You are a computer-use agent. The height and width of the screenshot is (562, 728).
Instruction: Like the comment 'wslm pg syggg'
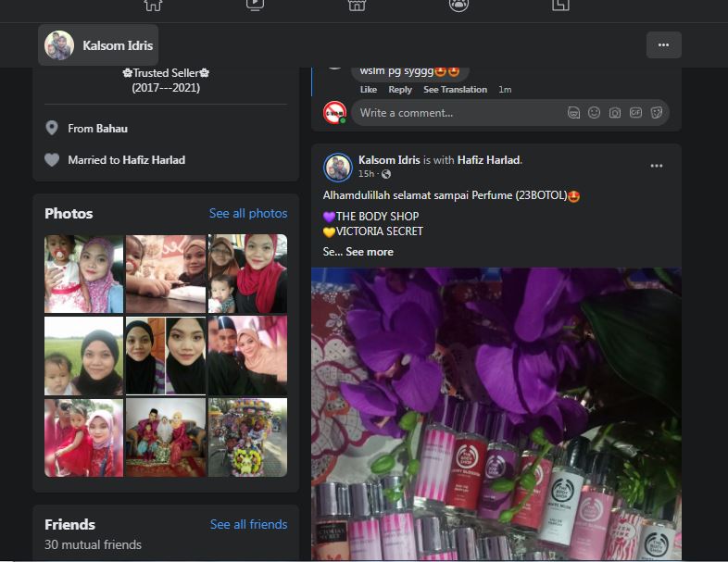369,90
